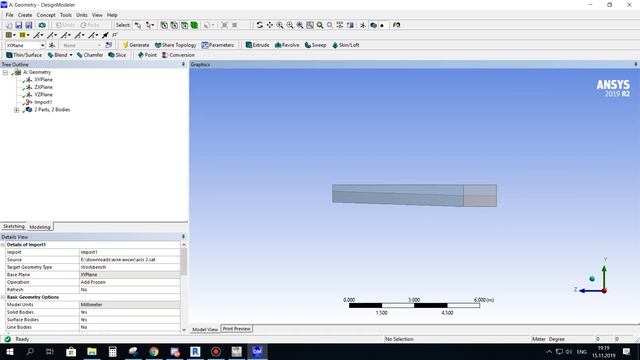Open the Help menu
This screenshot has width=640, height=360.
pos(112,15)
